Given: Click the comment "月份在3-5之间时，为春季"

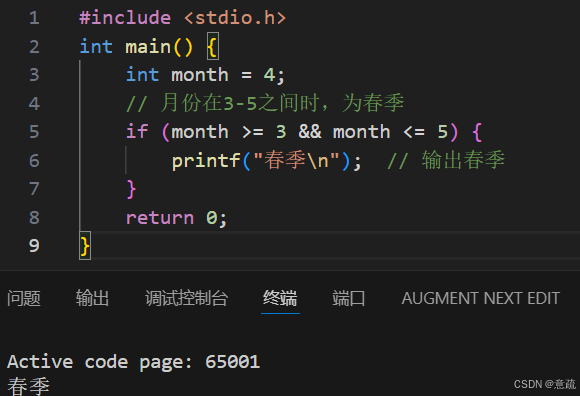Looking at the screenshot, I should pos(282,103).
